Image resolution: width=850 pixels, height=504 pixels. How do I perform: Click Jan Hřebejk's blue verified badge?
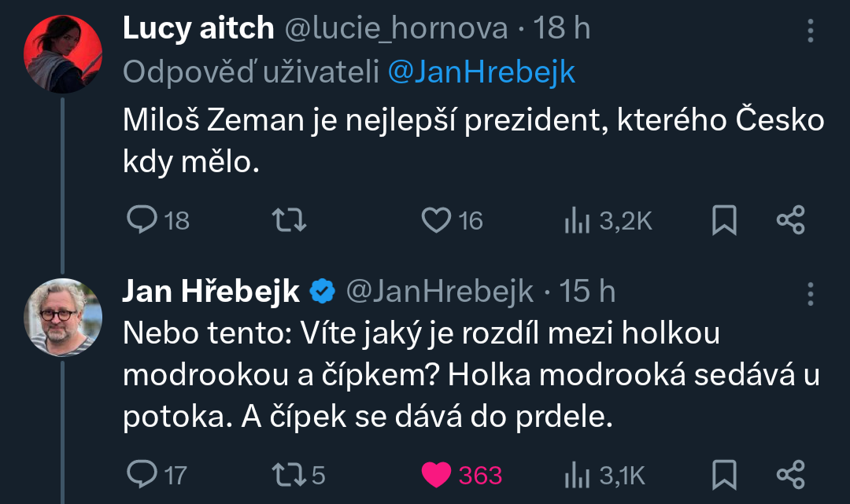[321, 292]
